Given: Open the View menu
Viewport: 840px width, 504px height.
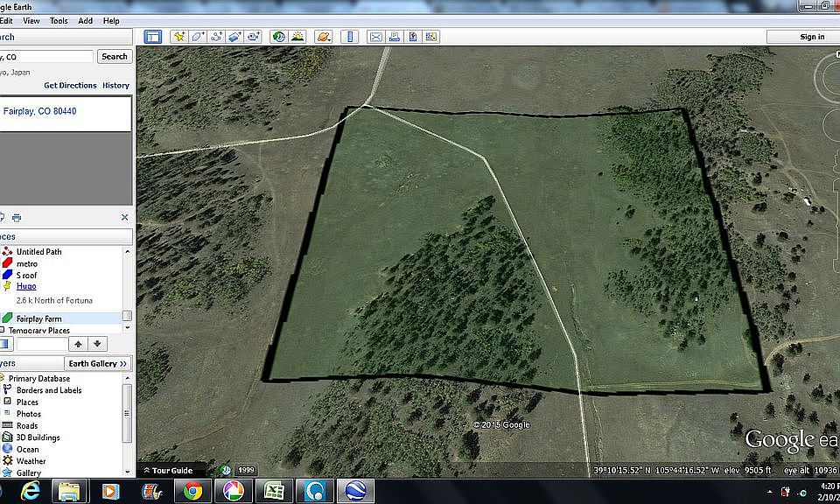Looking at the screenshot, I should tap(31, 21).
